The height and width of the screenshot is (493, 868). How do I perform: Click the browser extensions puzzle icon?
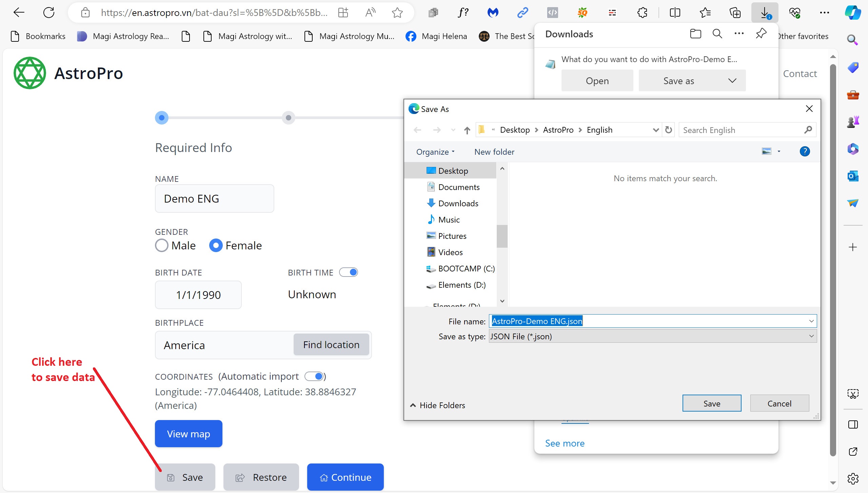pyautogui.click(x=642, y=13)
